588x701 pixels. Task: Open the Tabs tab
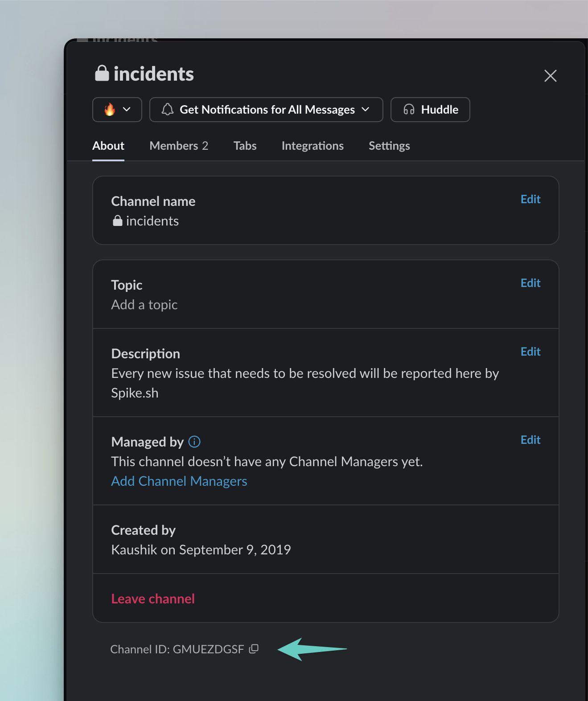point(245,146)
